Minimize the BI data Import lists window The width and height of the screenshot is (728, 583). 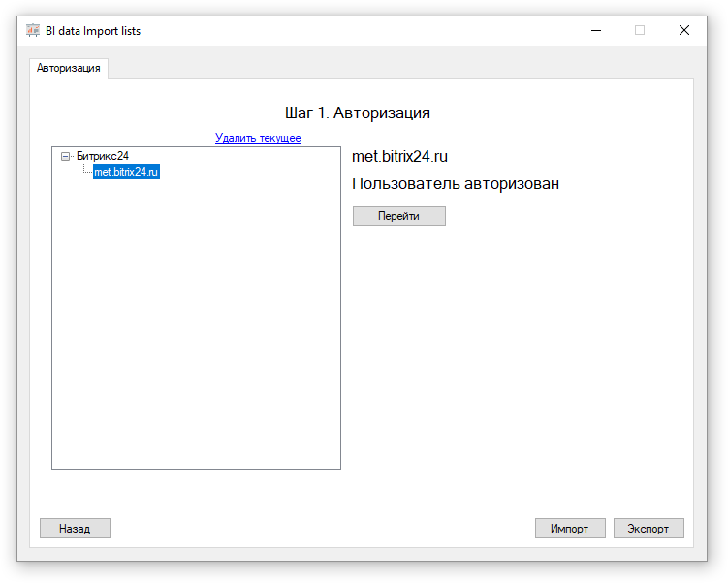tap(596, 31)
